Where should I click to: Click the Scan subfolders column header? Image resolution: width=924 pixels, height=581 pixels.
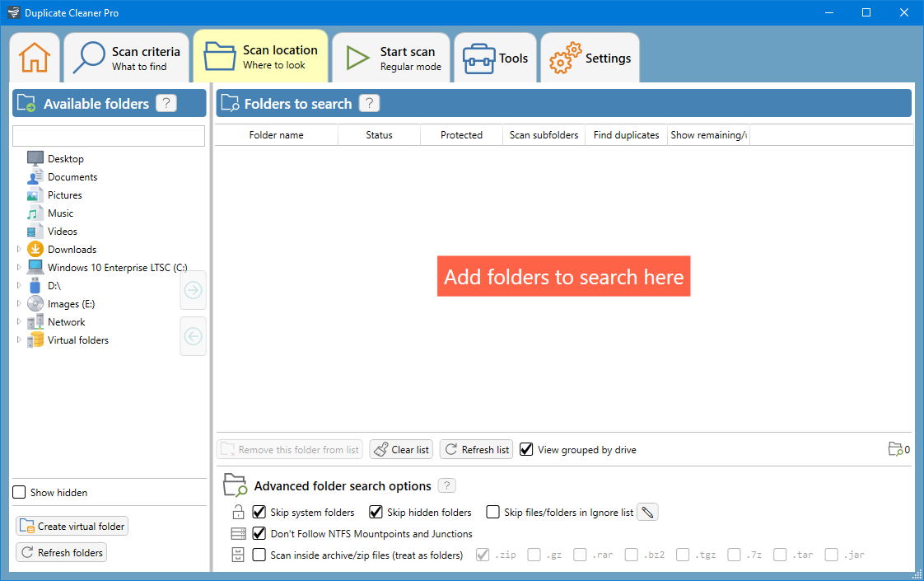pyautogui.click(x=544, y=135)
